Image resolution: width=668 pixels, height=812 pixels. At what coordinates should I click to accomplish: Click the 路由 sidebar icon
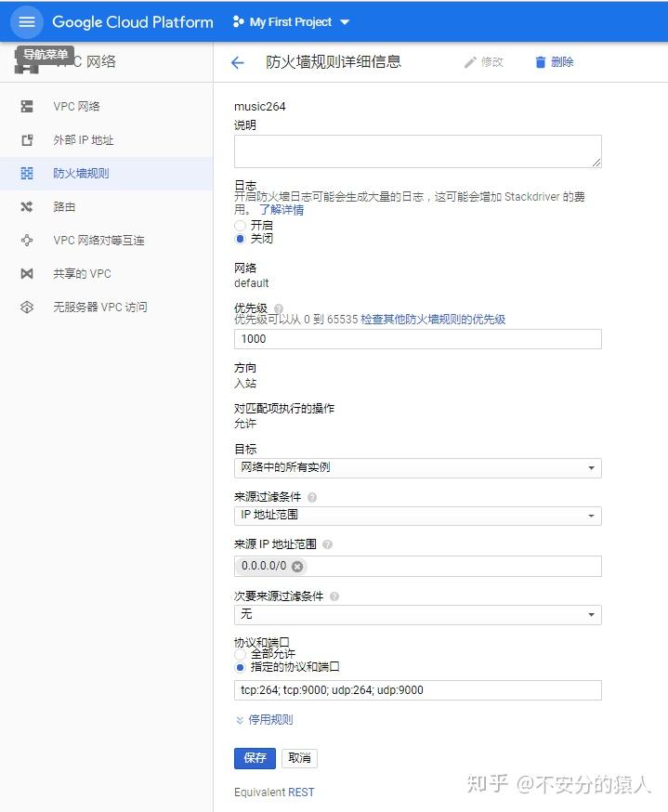27,206
